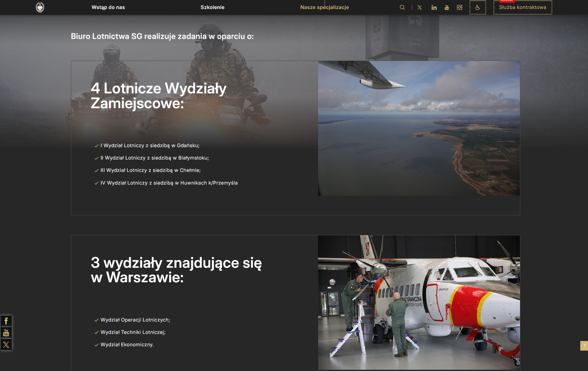This screenshot has width=588, height=371.
Task: Open the X icon in top navigation bar
Action: (420, 7)
